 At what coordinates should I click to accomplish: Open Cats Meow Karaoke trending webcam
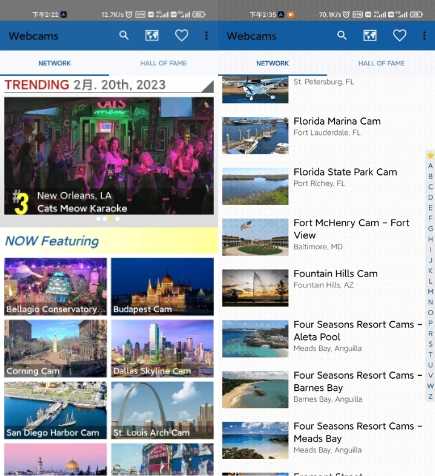109,156
